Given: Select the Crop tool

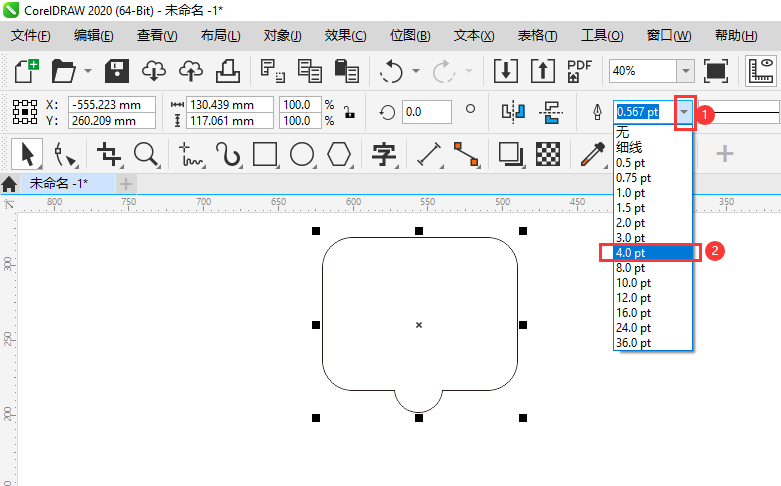Looking at the screenshot, I should tap(108, 154).
